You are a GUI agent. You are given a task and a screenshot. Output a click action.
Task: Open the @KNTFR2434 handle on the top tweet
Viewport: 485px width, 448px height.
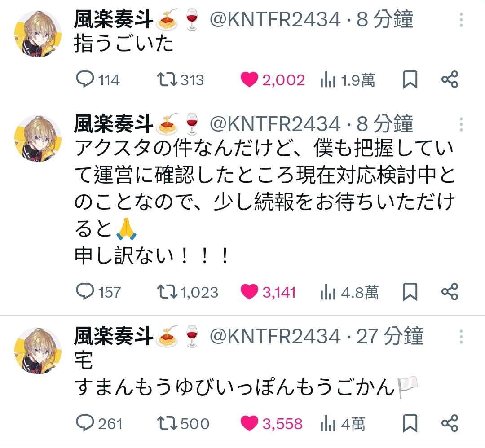click(x=275, y=19)
